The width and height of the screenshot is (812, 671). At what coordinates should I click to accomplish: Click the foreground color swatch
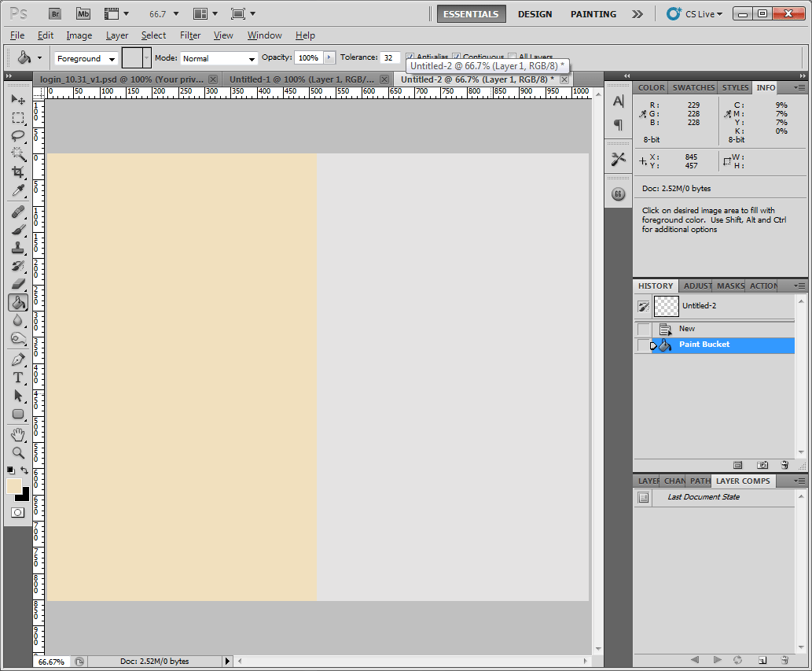click(13, 486)
